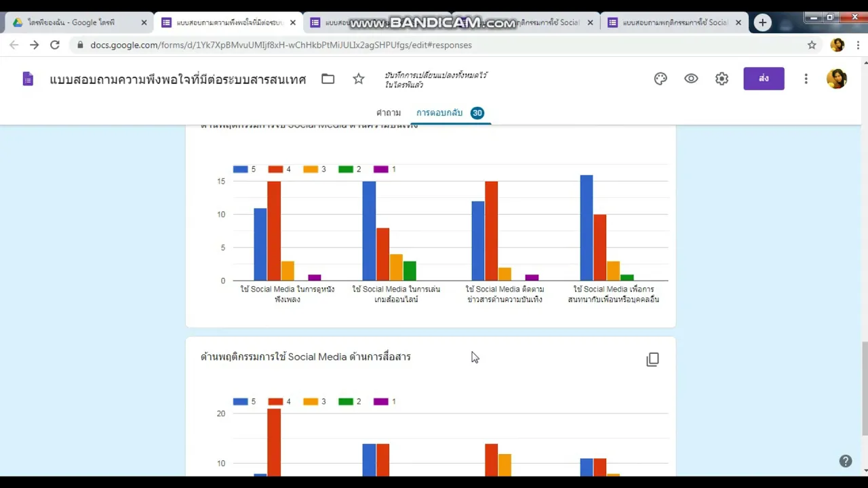Click the preview eye icon
868x488 pixels.
[691, 79]
